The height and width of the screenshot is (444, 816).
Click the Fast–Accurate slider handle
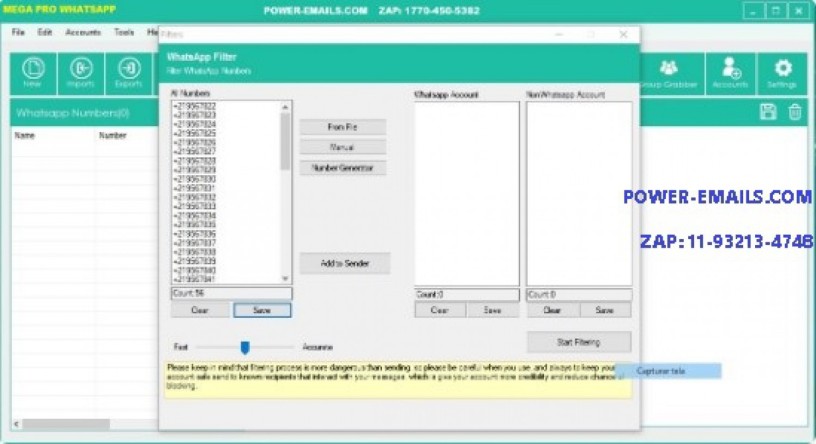(x=245, y=347)
